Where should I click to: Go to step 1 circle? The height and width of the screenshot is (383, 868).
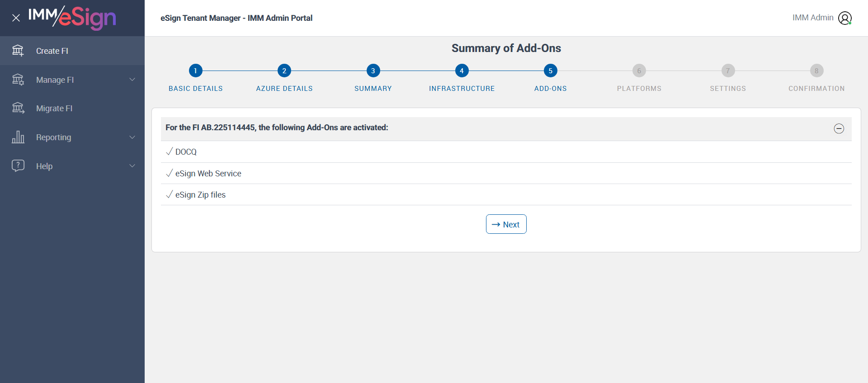tap(196, 71)
